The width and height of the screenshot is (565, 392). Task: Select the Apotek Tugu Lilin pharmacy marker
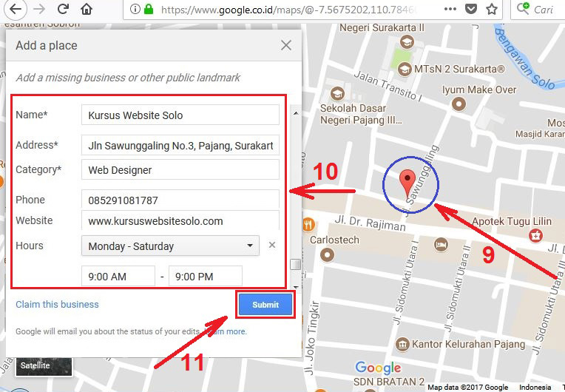(535, 236)
